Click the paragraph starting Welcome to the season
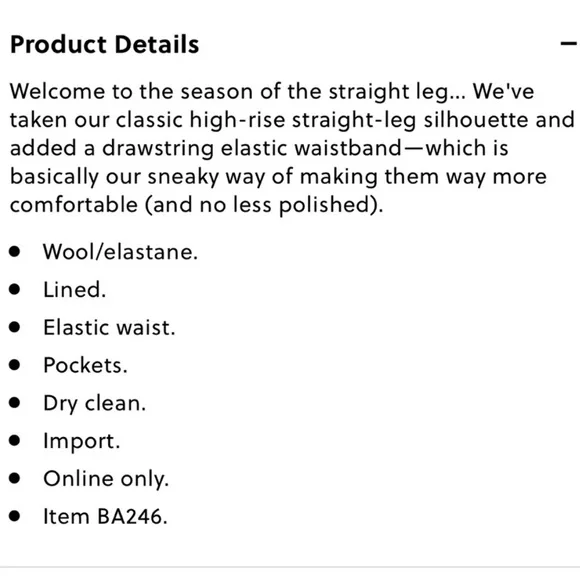 tap(292, 148)
